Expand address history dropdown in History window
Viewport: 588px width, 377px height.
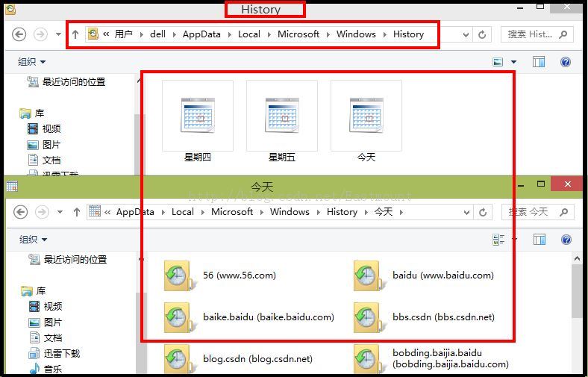tap(466, 35)
